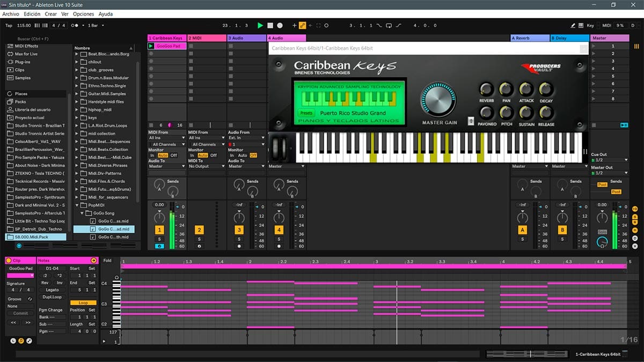Click the Legato button in Notes
The height and width of the screenshot is (362, 644).
click(x=52, y=290)
